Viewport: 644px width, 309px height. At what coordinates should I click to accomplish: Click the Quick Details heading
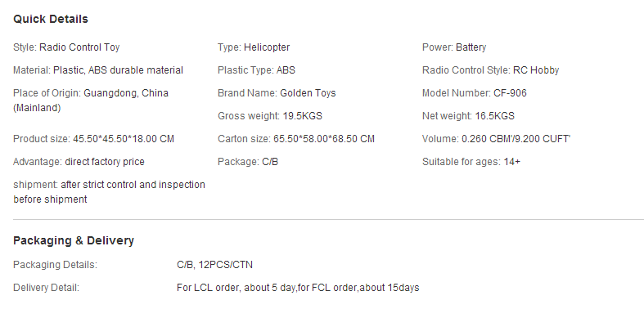(x=51, y=20)
